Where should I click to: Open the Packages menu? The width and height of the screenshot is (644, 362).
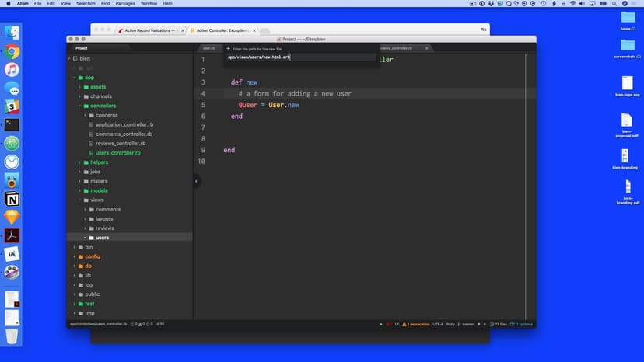(125, 4)
